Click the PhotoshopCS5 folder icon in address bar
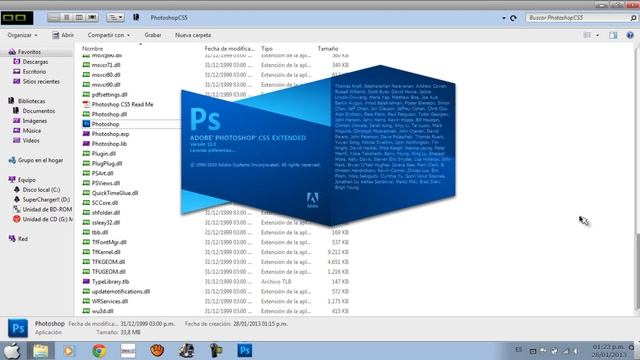Screen dimensions: 640x360 (136, 17)
